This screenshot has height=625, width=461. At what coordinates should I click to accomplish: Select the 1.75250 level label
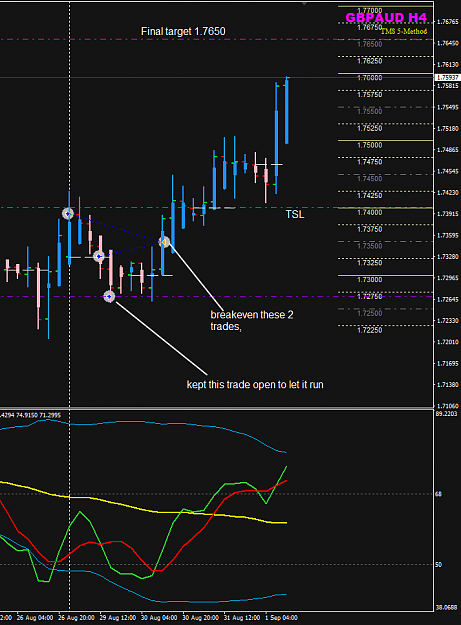point(369,128)
